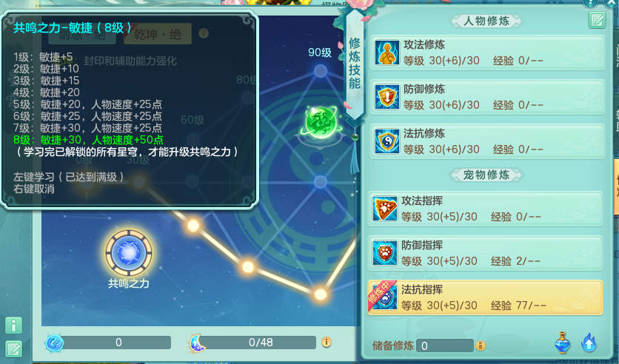This screenshot has height=364, width=619.
Task: Select the 防御修炼 shield icon
Action: 387,97
